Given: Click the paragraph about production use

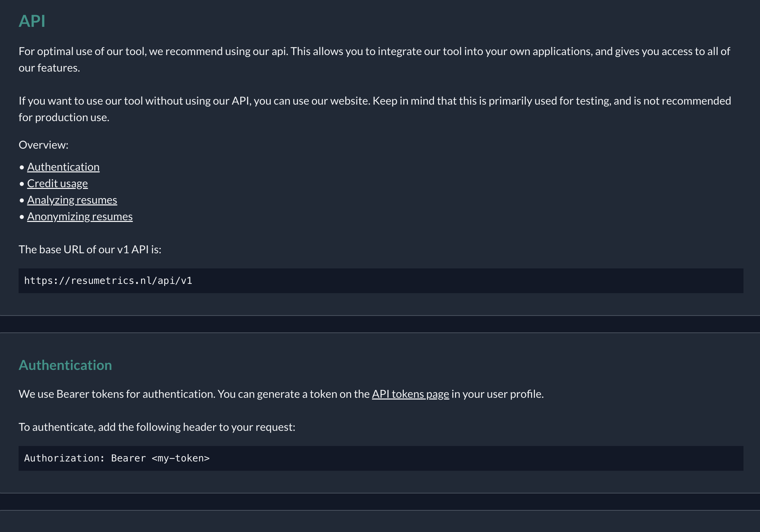Looking at the screenshot, I should point(375,109).
